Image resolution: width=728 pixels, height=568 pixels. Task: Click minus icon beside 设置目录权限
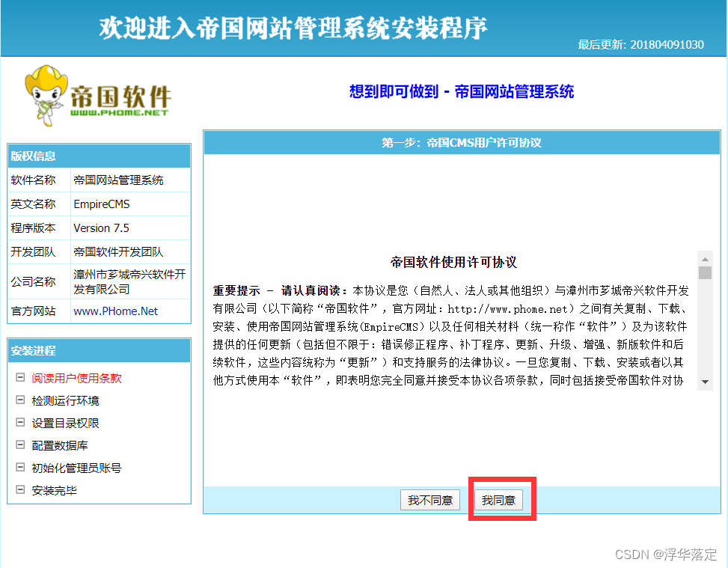click(x=20, y=422)
